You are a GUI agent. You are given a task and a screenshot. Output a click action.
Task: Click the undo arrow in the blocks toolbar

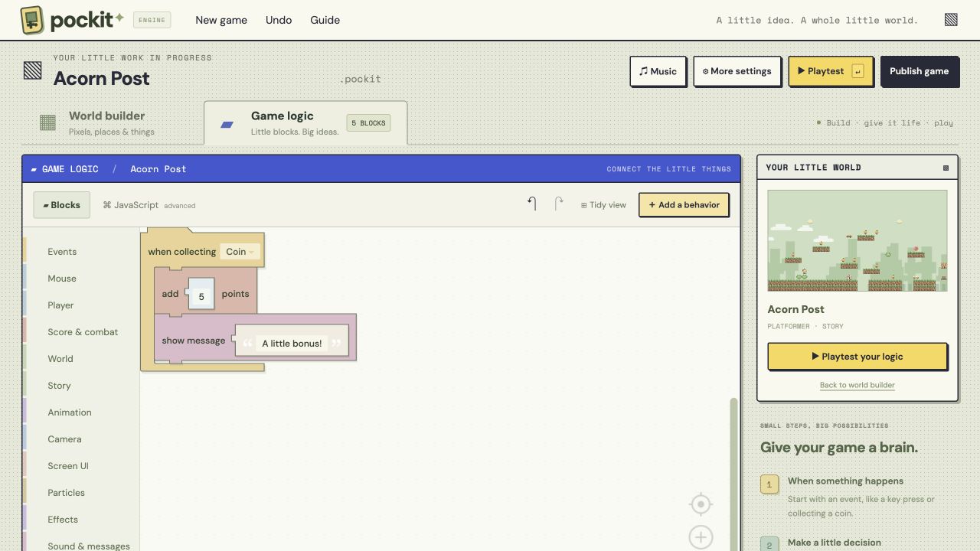point(532,204)
